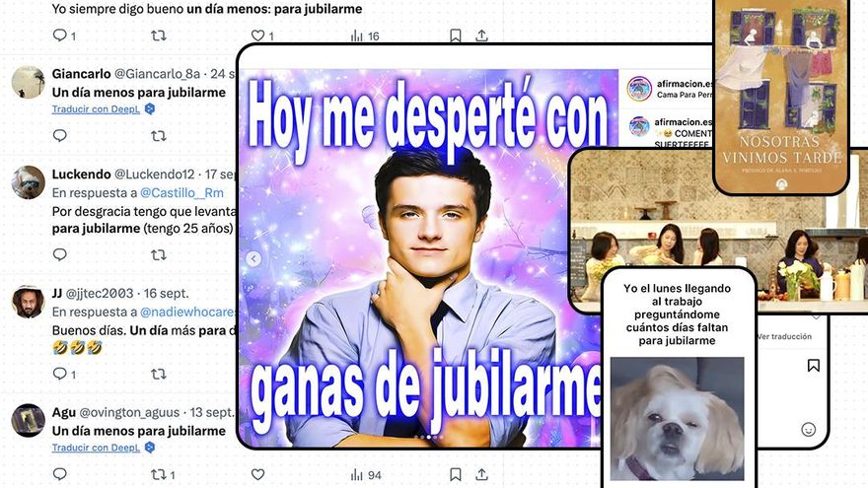This screenshot has width=868, height=488.
Task: Open the emoji picker smiley icon
Action: 808,430
